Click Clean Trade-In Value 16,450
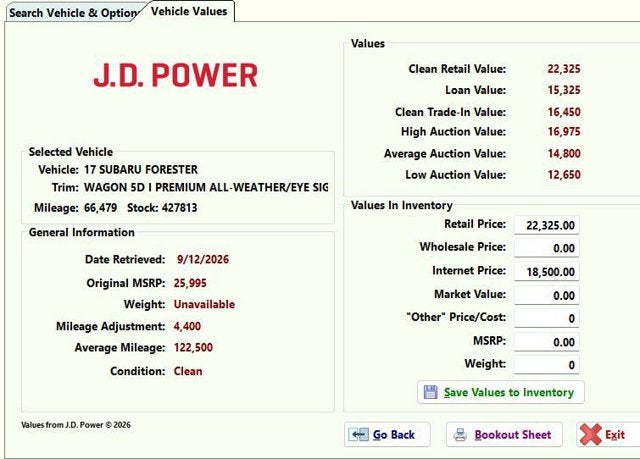 (564, 112)
